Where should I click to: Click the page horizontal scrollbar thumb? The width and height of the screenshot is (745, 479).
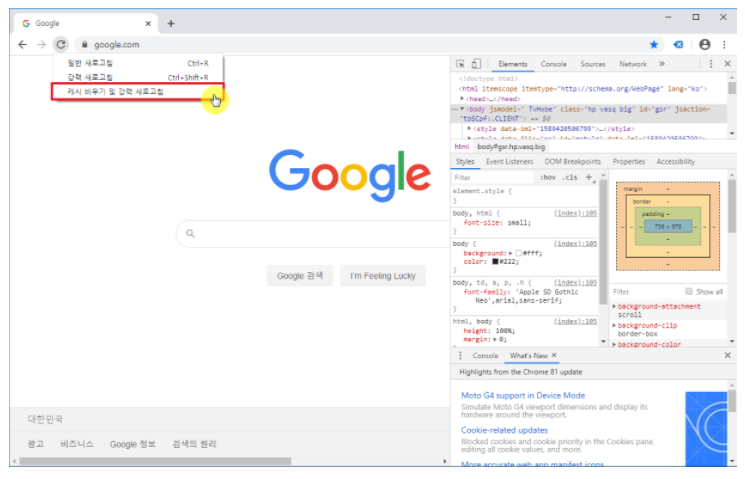pyautogui.click(x=155, y=461)
